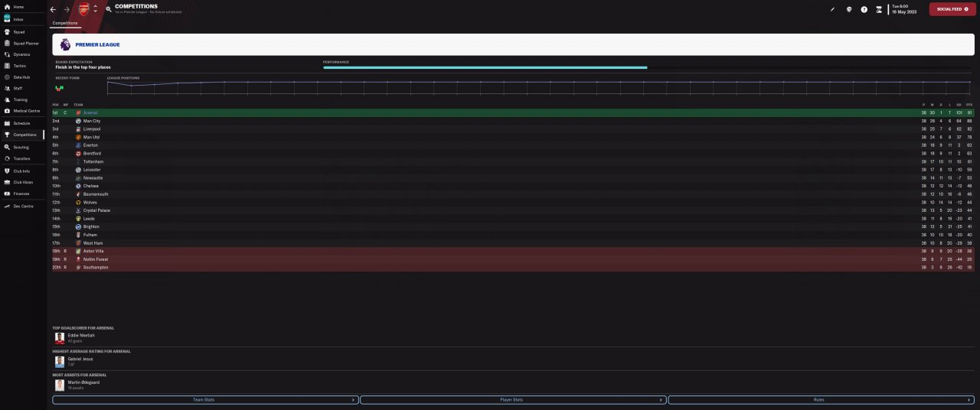Click the globe icon in the top bar
The height and width of the screenshot is (410, 980).
[849, 9]
